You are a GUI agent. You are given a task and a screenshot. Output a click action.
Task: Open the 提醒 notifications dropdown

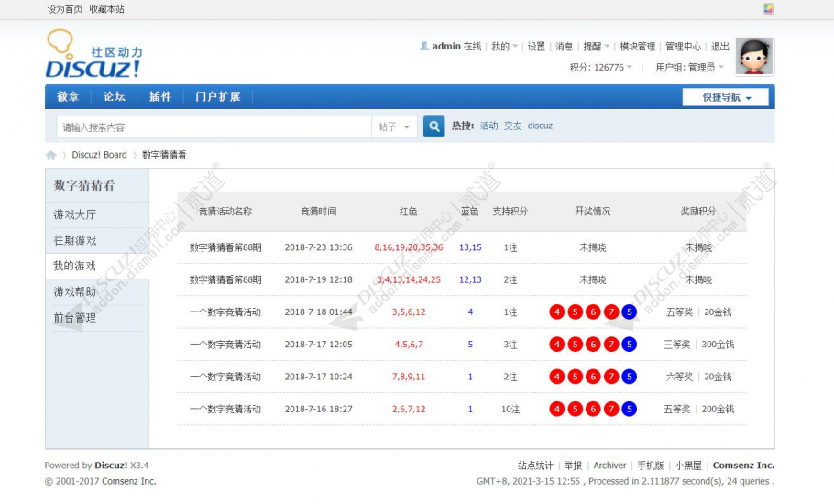(597, 47)
